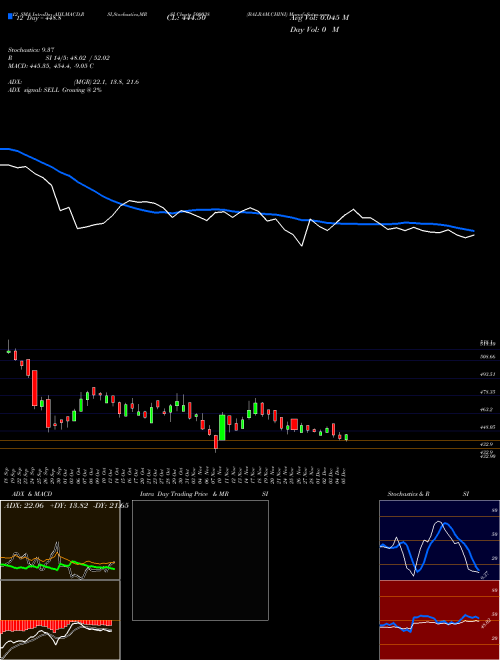Click the '(MGR) 22.1, 13.8, 21.6' ADX values

coord(106,82)
